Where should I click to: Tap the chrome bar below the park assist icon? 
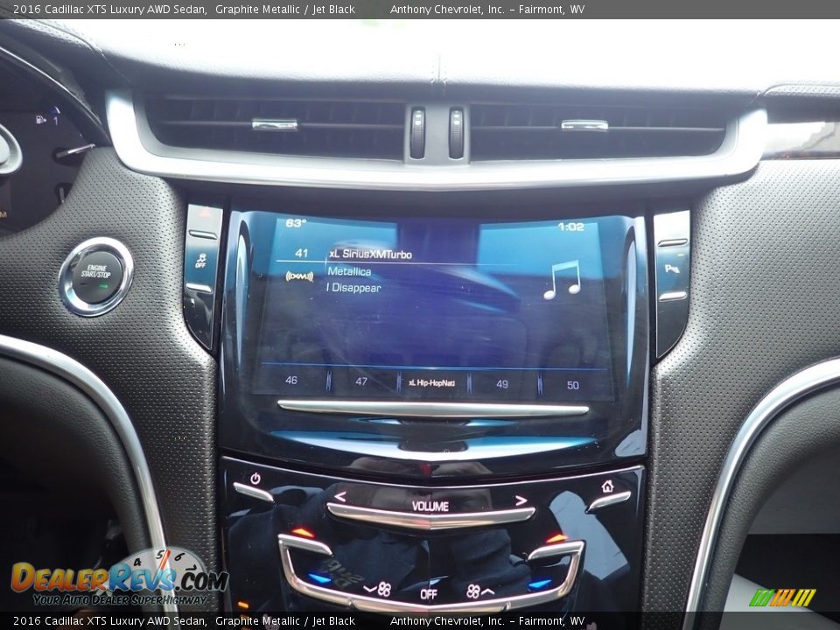click(x=673, y=297)
